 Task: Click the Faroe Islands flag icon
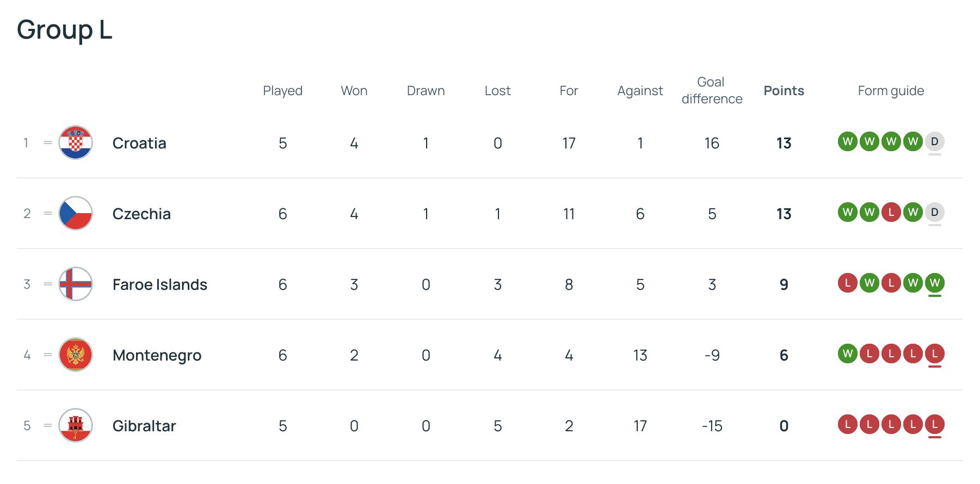76,284
